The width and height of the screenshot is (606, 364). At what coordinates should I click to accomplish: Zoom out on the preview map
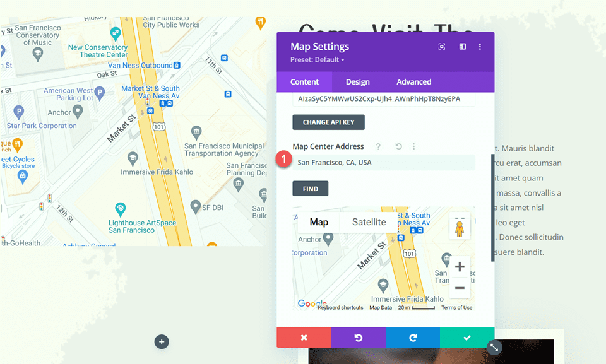460,288
